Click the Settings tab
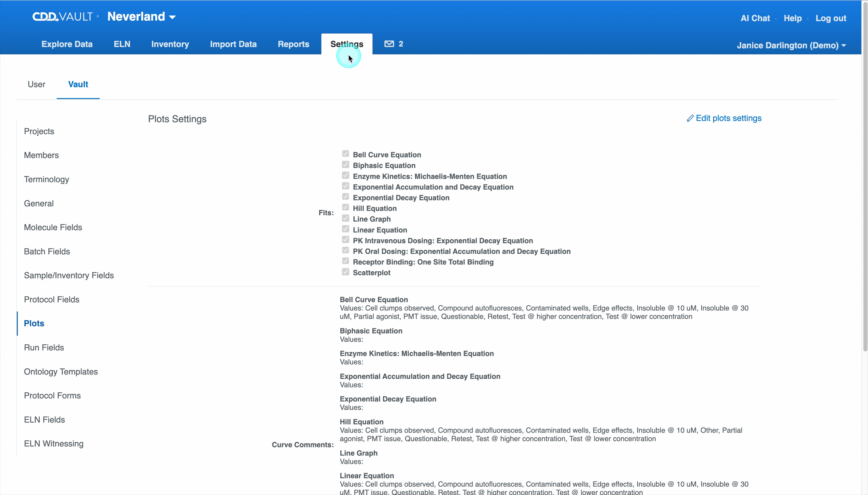868x495 pixels. tap(347, 44)
